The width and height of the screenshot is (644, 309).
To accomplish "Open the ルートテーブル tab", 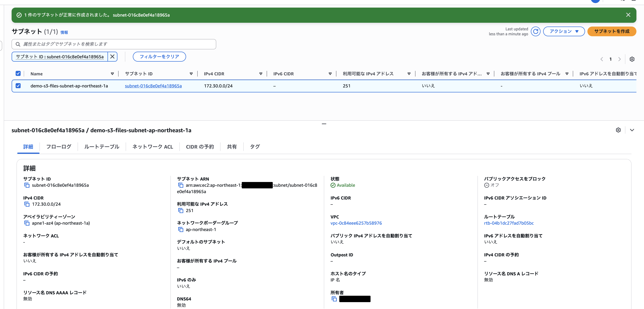I will [x=101, y=147].
